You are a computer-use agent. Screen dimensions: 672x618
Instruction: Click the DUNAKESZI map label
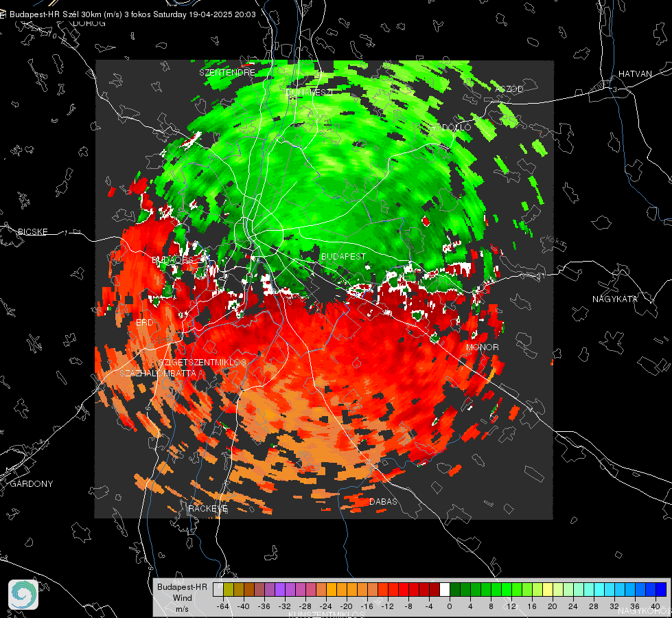(310, 92)
